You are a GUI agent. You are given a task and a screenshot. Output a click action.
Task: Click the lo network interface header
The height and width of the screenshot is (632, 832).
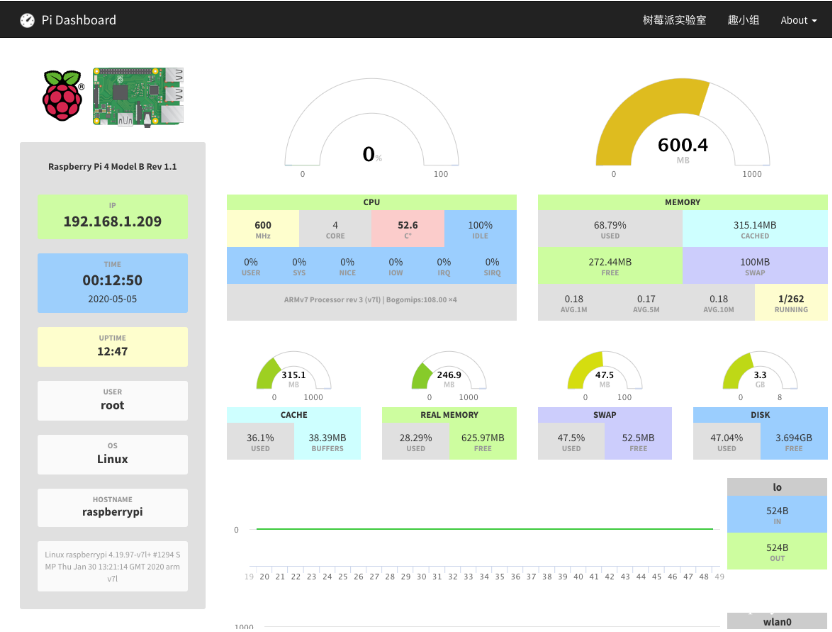pos(776,487)
